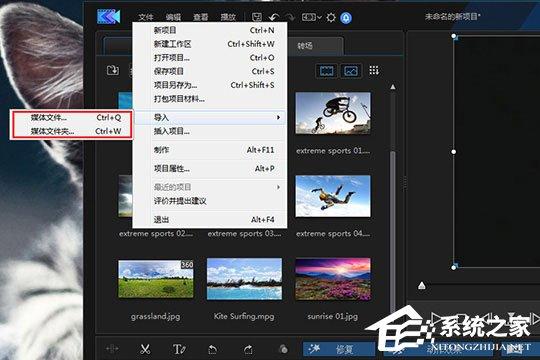
Task: Open preferences gear icon
Action: [x=331, y=17]
